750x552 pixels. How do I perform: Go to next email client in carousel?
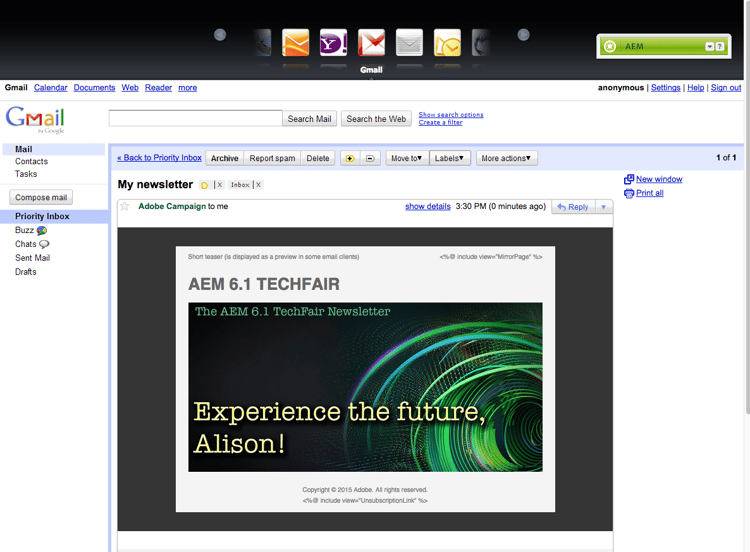(x=524, y=35)
